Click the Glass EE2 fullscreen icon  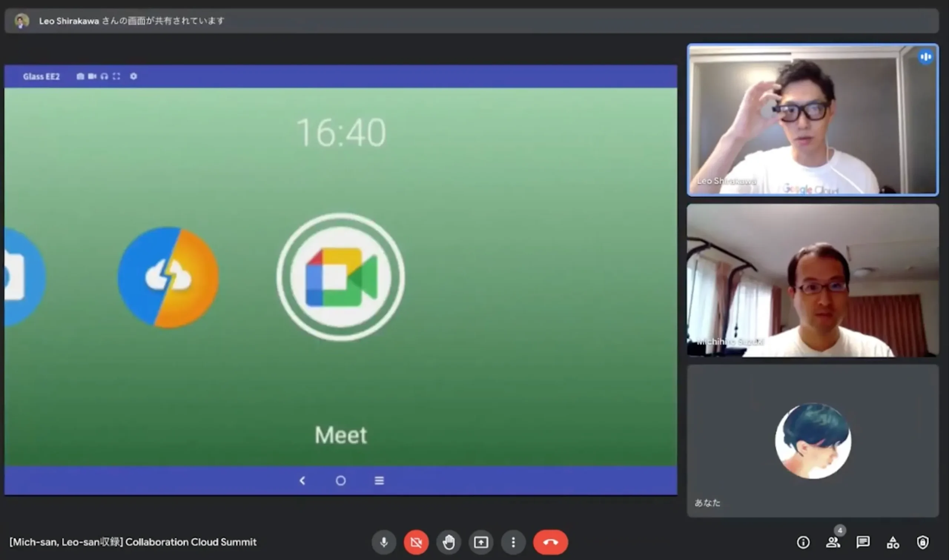pos(116,76)
